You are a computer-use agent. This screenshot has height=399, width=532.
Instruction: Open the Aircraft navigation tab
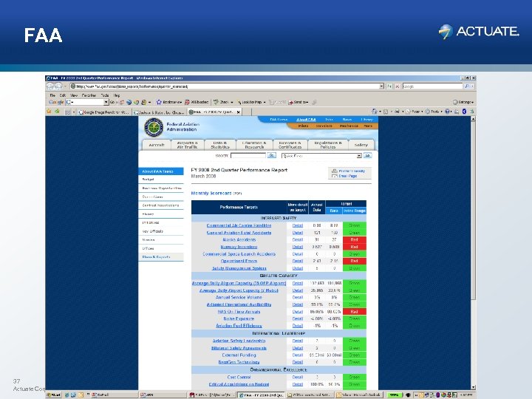[x=157, y=145]
